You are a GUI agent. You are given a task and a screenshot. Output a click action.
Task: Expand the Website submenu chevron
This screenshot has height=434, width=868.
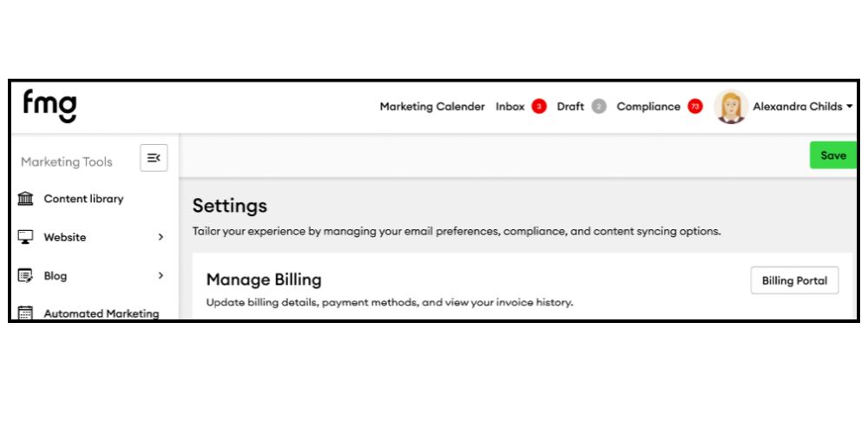click(161, 237)
